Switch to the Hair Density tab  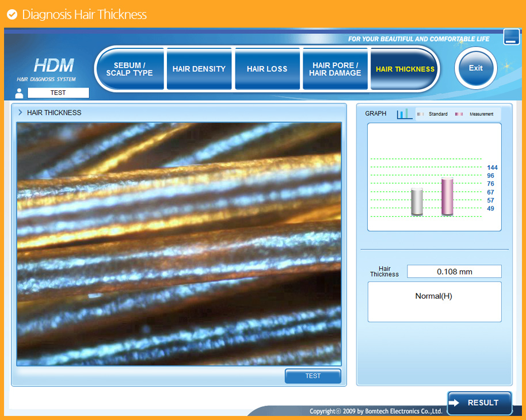pos(199,69)
